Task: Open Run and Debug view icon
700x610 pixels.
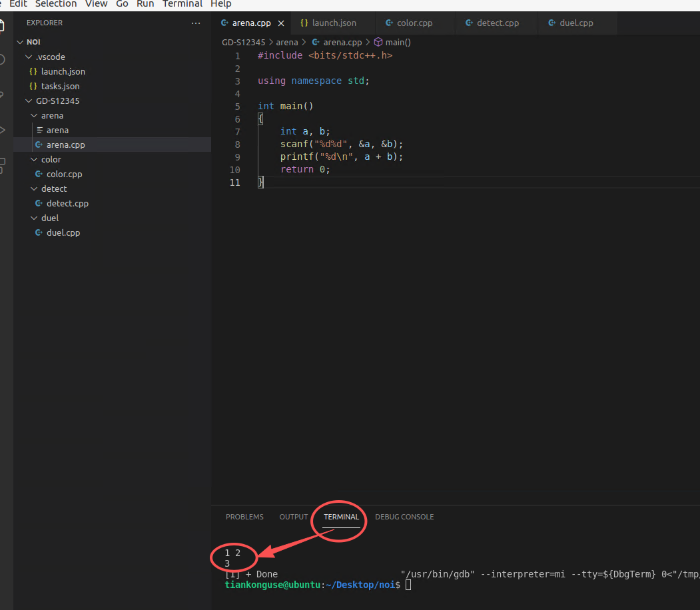Action: (x=2, y=129)
